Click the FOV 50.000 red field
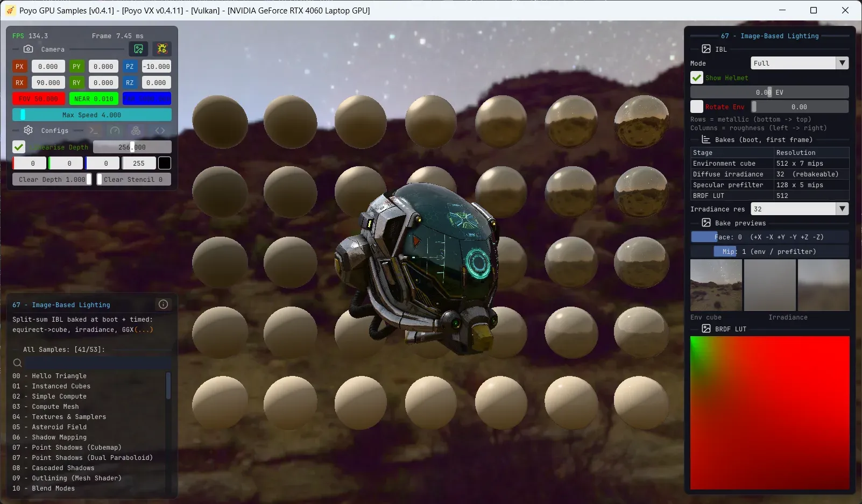This screenshot has height=504, width=862. 39,98
